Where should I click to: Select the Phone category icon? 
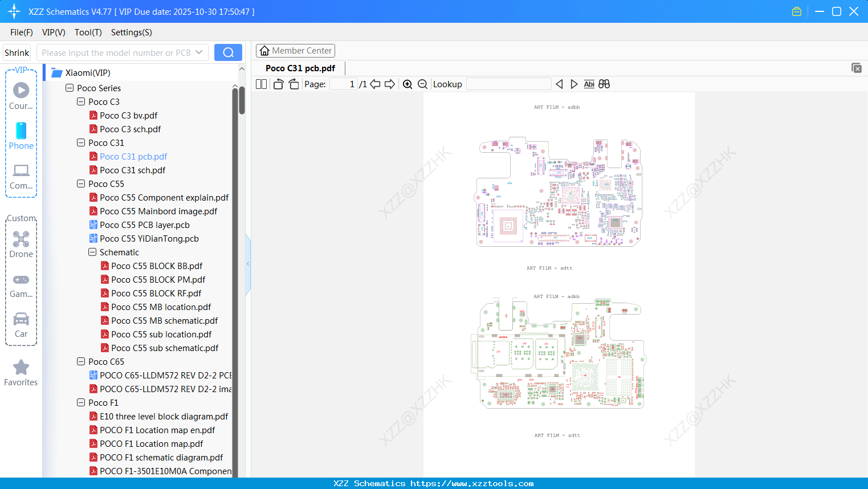[21, 136]
